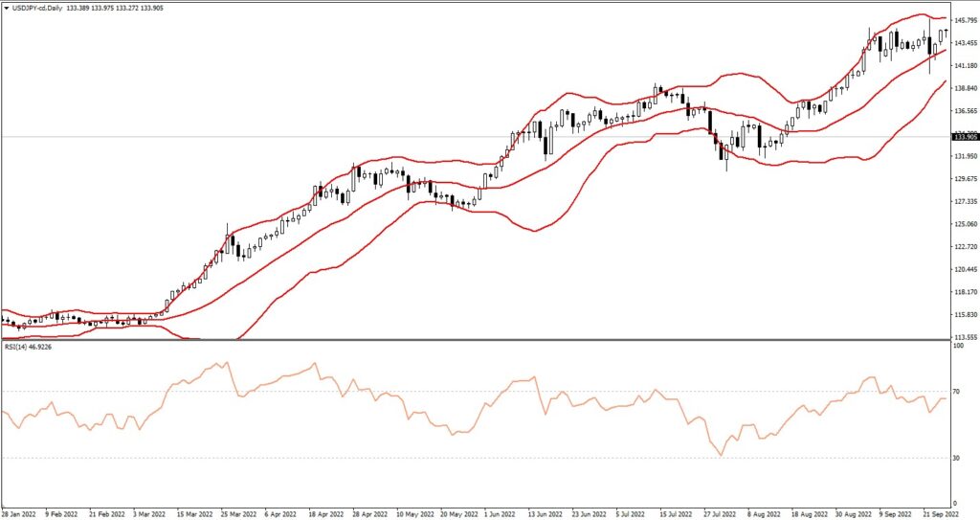This screenshot has width=980, height=520.
Task: Click the 136.565 price axis label
Action: (x=965, y=110)
